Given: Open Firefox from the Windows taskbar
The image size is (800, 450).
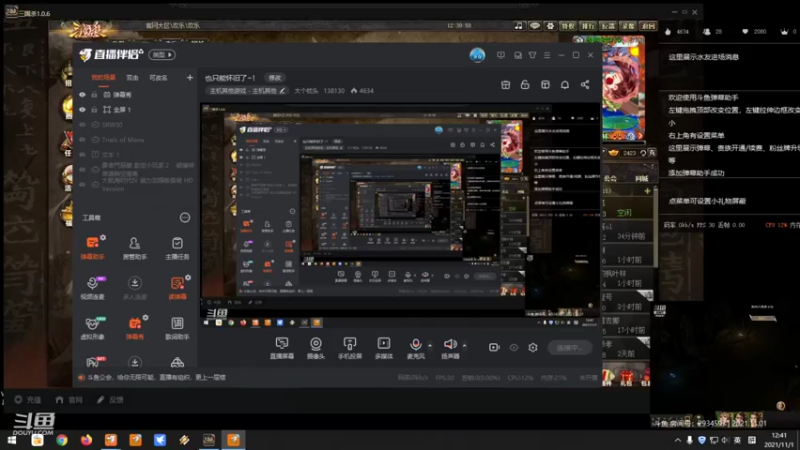Looking at the screenshot, I should (x=86, y=440).
